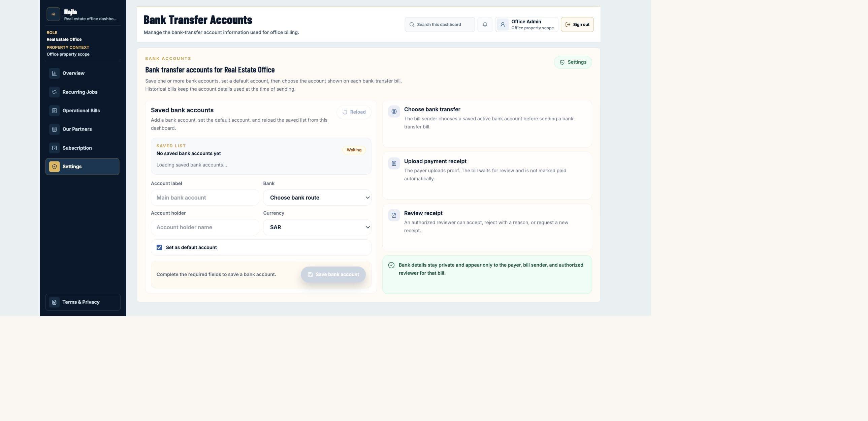Open Our Partners section
The width and height of the screenshot is (868, 421).
click(x=82, y=129)
